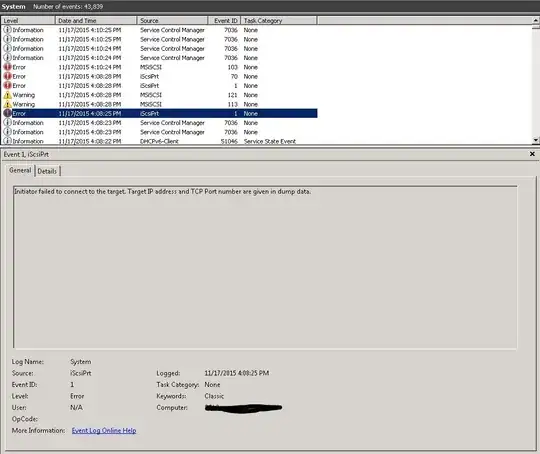Image resolution: width=540 pixels, height=454 pixels.
Task: Click the 'Initiator failed to connect' message text
Action: point(162,192)
